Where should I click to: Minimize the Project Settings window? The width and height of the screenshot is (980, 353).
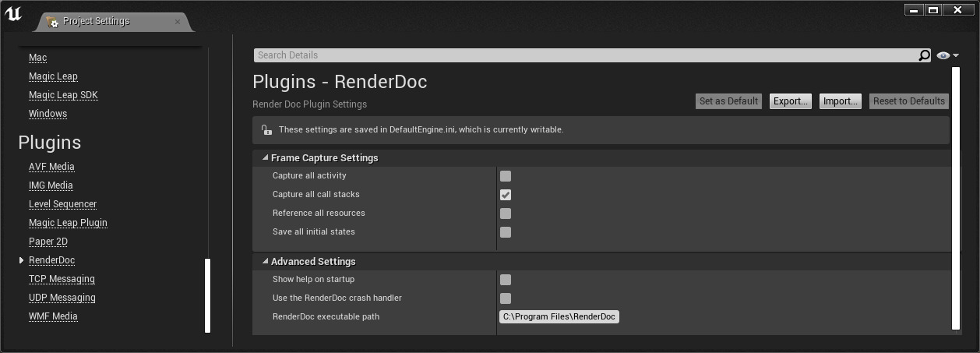(x=913, y=10)
